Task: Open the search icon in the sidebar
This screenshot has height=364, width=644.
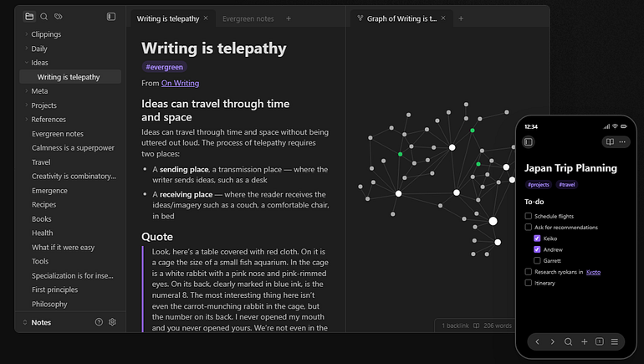Action: (x=44, y=17)
